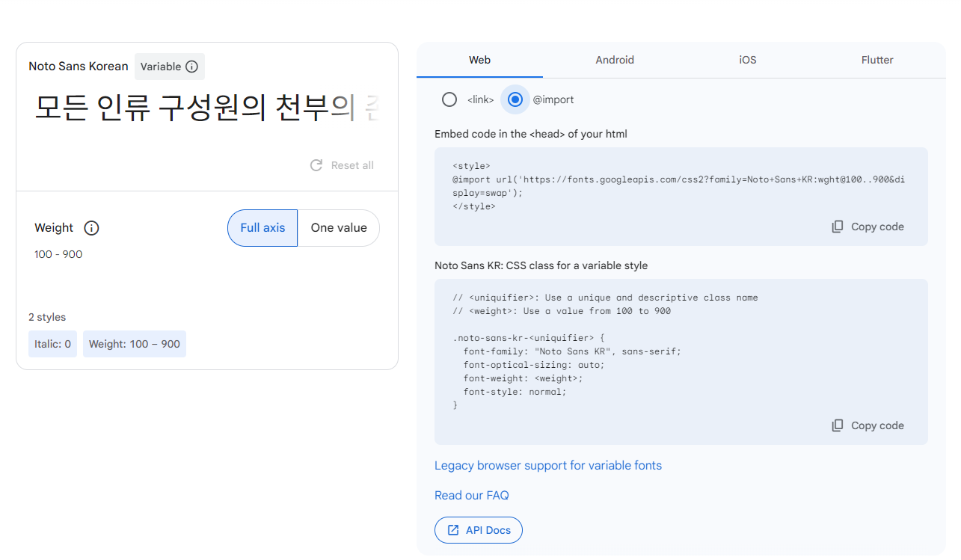Click the info icon next to Variable
The width and height of the screenshot is (961, 560).
point(192,67)
